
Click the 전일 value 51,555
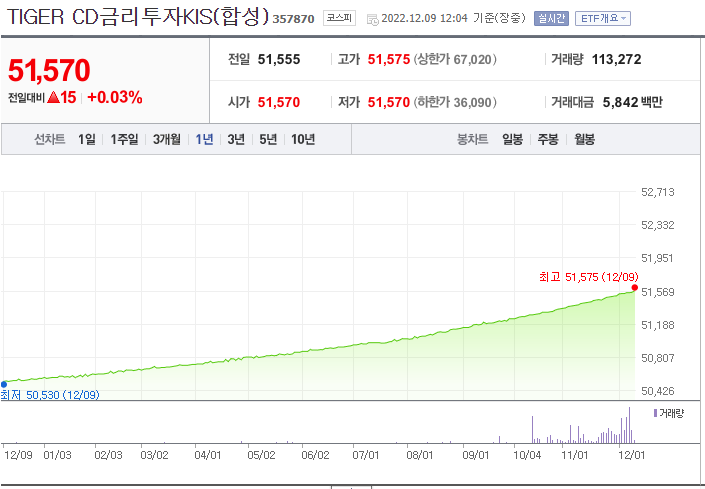(279, 59)
